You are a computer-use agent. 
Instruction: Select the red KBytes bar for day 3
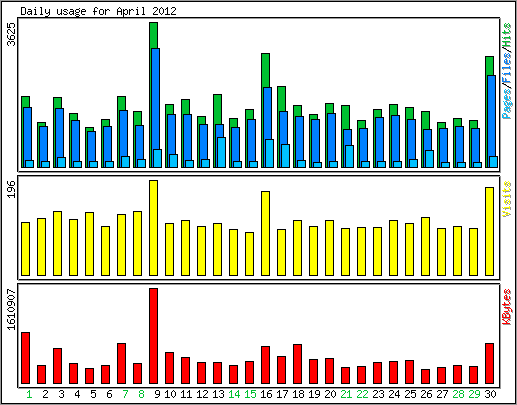click(x=57, y=366)
